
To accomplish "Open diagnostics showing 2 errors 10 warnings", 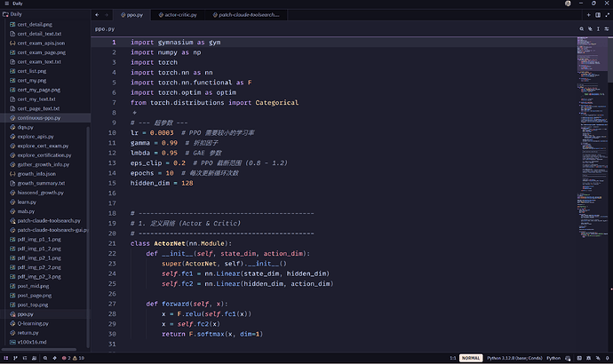I will click(x=73, y=358).
